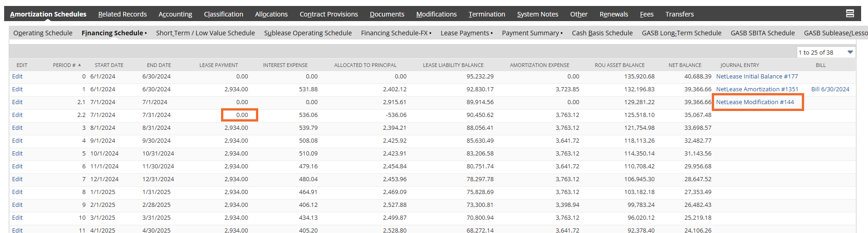View the Cash Basis Schedule subtab
The image size is (868, 233).
(602, 33)
